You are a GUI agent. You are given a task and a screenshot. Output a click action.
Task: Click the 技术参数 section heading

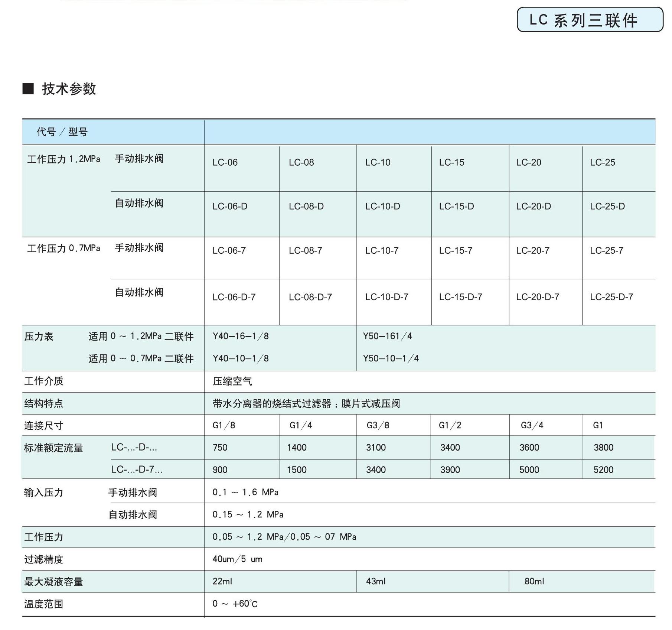(x=69, y=89)
